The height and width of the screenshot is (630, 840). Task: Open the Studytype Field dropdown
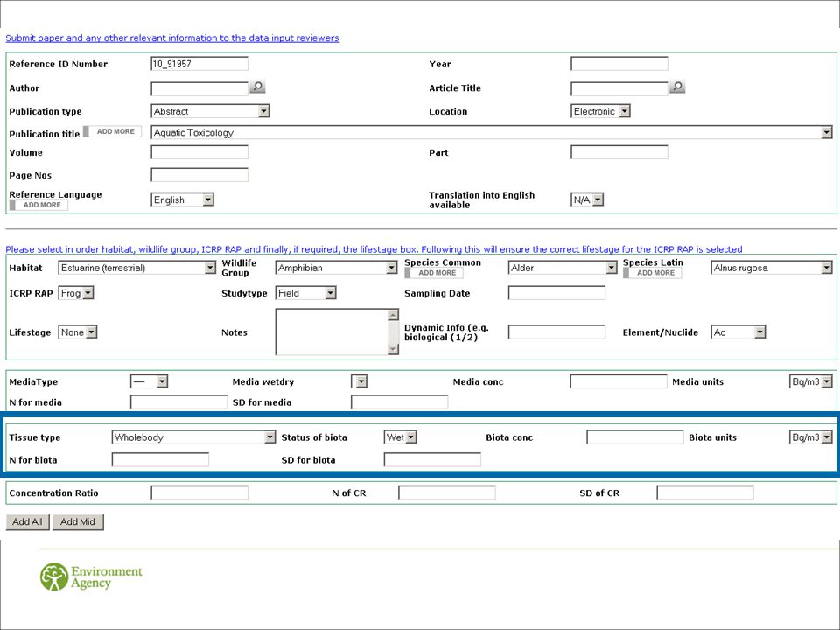pyautogui.click(x=306, y=293)
